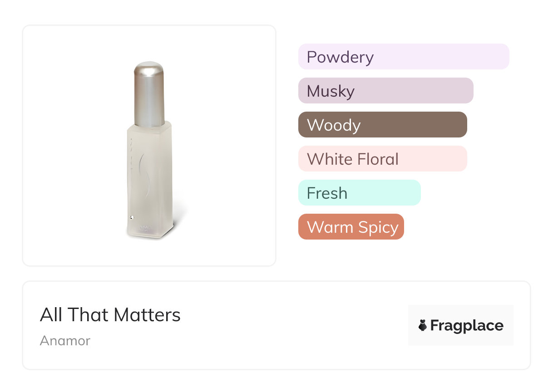Click the "Warm Spicy" text label
The width and height of the screenshot is (553, 392).
tap(353, 227)
